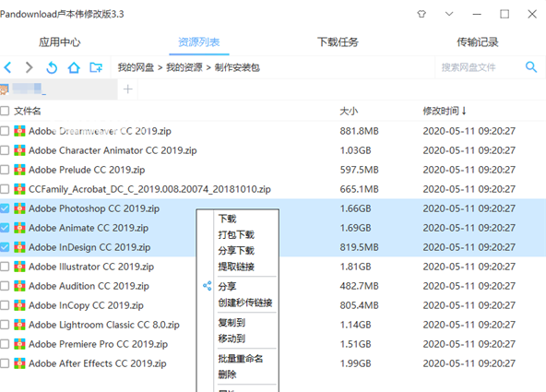Click zip icon of Adobe Premiere Pro

coord(19,344)
